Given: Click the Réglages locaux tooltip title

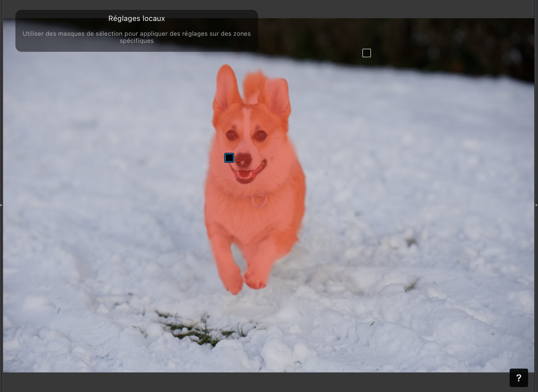Looking at the screenshot, I should [x=137, y=18].
